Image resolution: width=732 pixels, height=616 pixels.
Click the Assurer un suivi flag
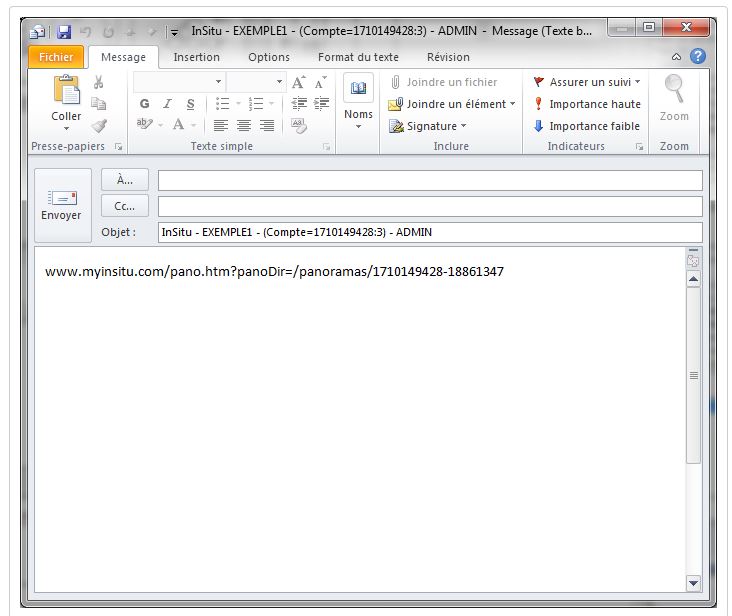pyautogui.click(x=539, y=82)
